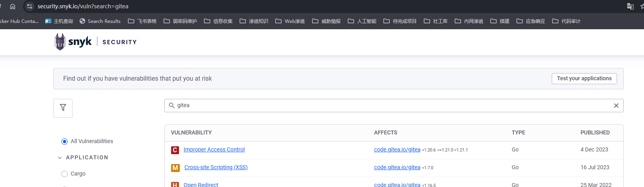Open the 代码审计 bookmark folder
This screenshot has width=644, height=187.
pos(566,21)
